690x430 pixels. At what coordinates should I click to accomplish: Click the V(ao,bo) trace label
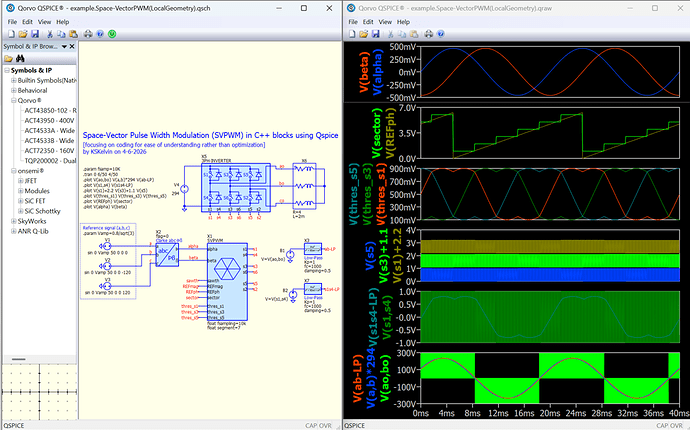385,378
